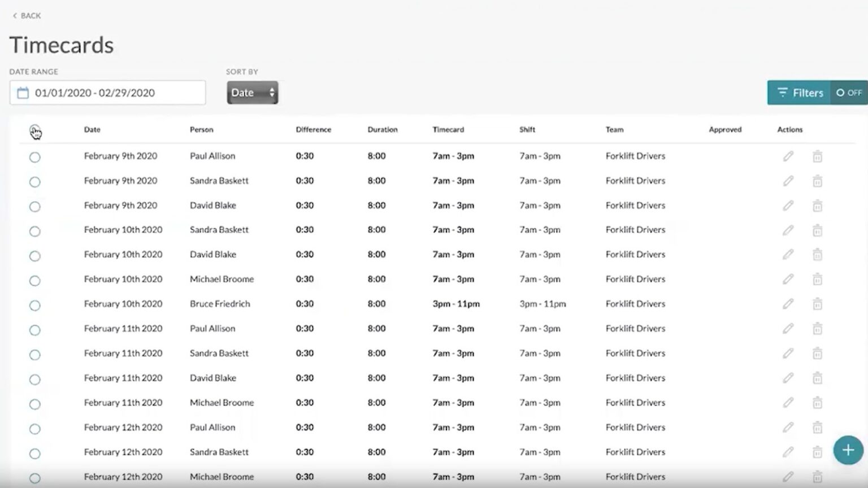
Task: Click the floating teal plus button to add a timecard
Action: 847,450
